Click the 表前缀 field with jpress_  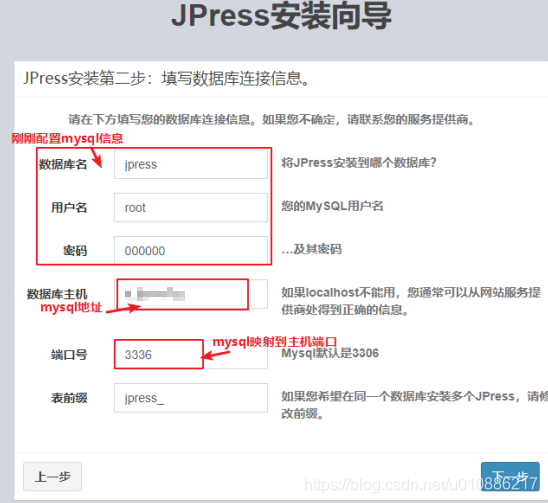tap(191, 398)
